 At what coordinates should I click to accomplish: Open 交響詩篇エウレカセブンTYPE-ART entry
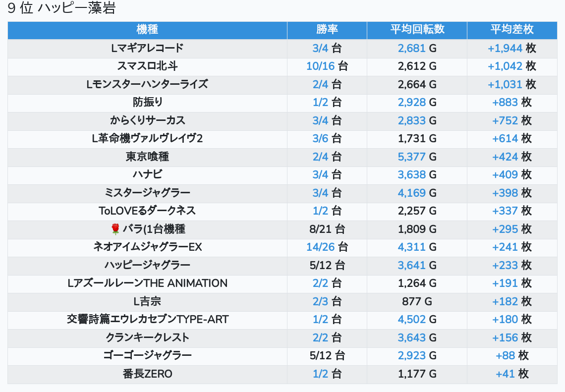coord(147,319)
